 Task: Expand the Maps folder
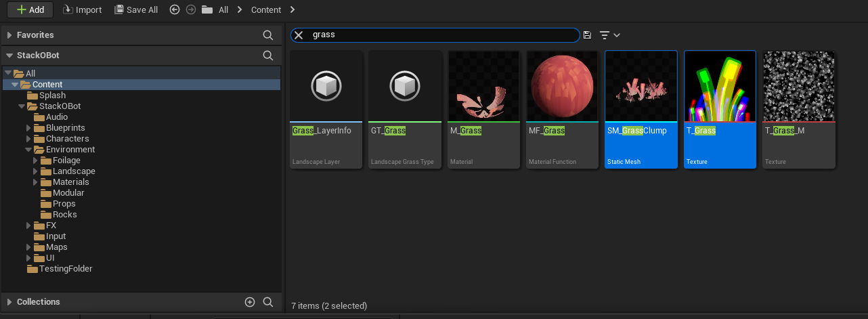pyautogui.click(x=28, y=247)
